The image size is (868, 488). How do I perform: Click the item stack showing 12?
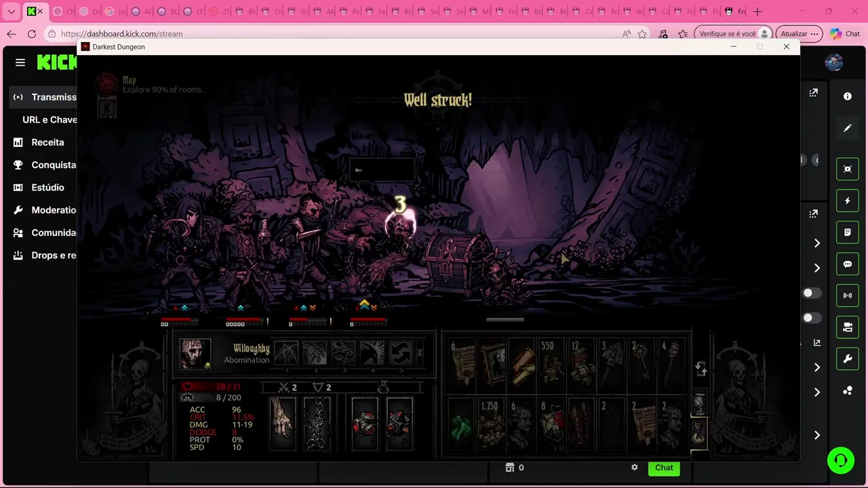(x=583, y=365)
